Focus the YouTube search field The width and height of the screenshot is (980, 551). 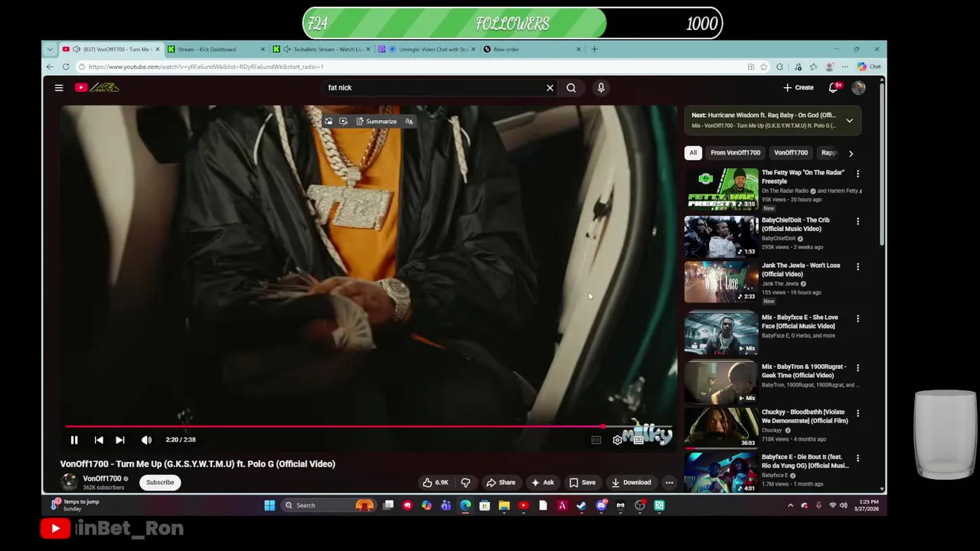(x=433, y=87)
